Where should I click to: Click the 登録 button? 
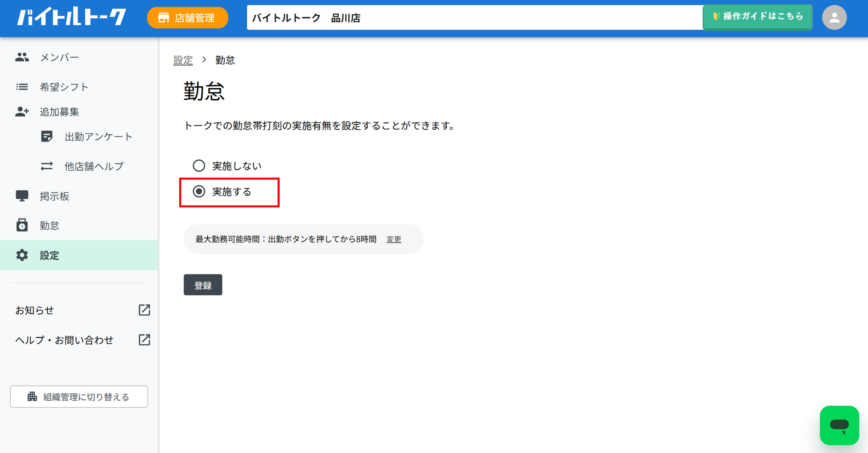tap(203, 285)
